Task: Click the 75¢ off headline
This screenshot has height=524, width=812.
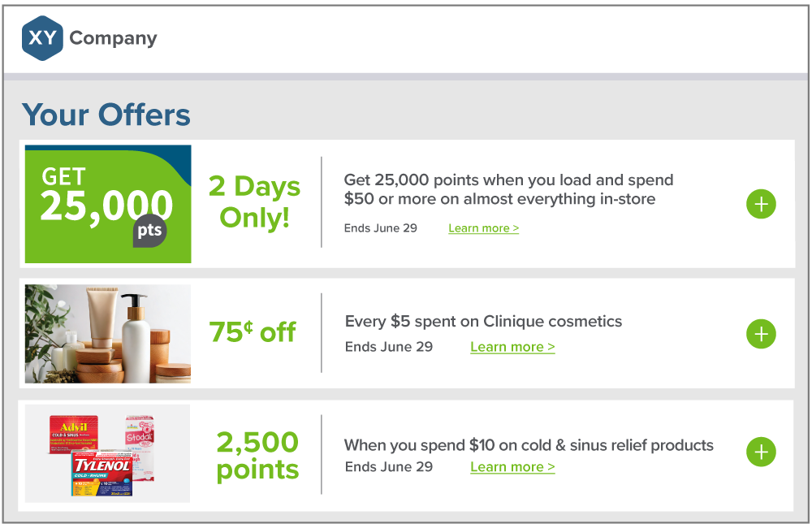Action: pyautogui.click(x=253, y=332)
